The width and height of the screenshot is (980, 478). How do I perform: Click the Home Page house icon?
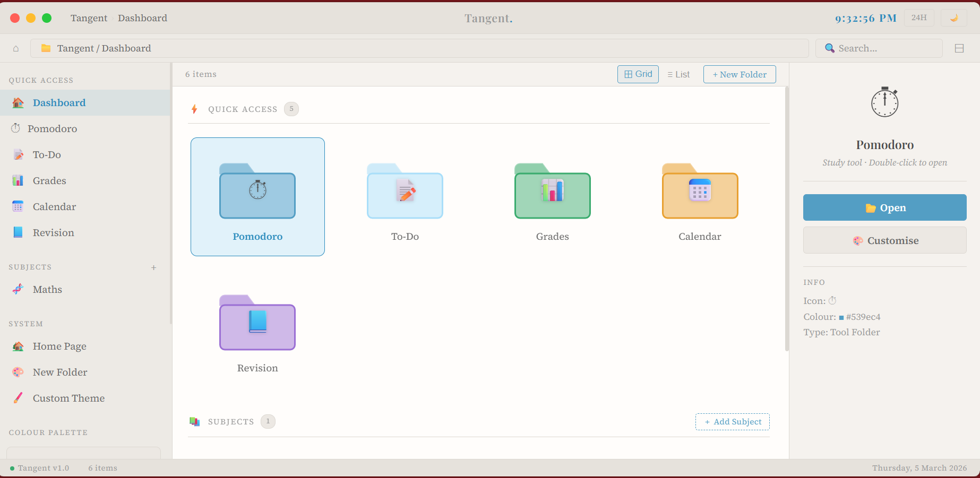pyautogui.click(x=18, y=346)
